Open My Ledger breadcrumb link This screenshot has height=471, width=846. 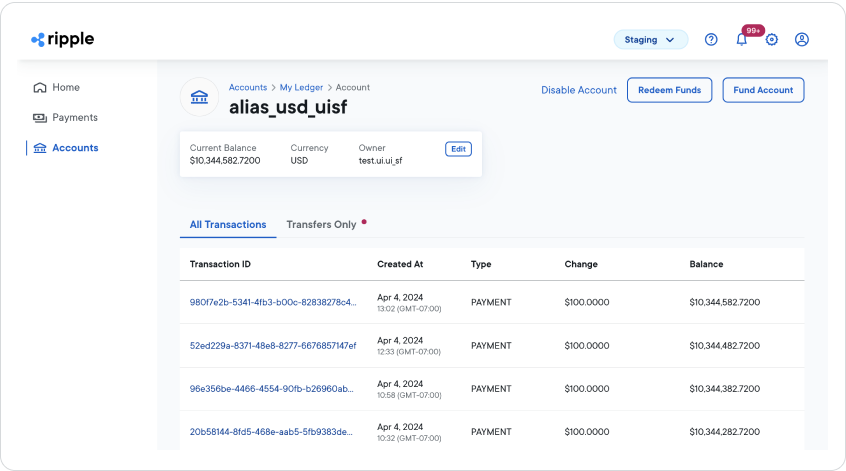301,87
